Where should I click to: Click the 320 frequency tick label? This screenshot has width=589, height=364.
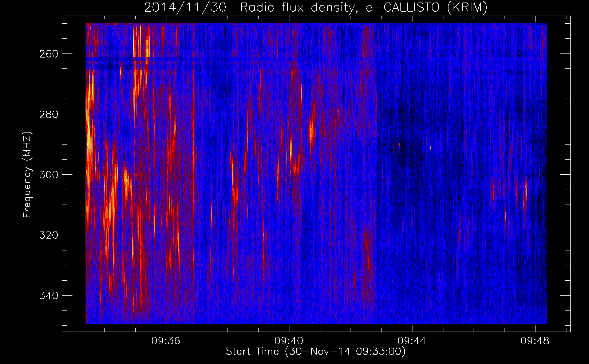click(x=48, y=235)
